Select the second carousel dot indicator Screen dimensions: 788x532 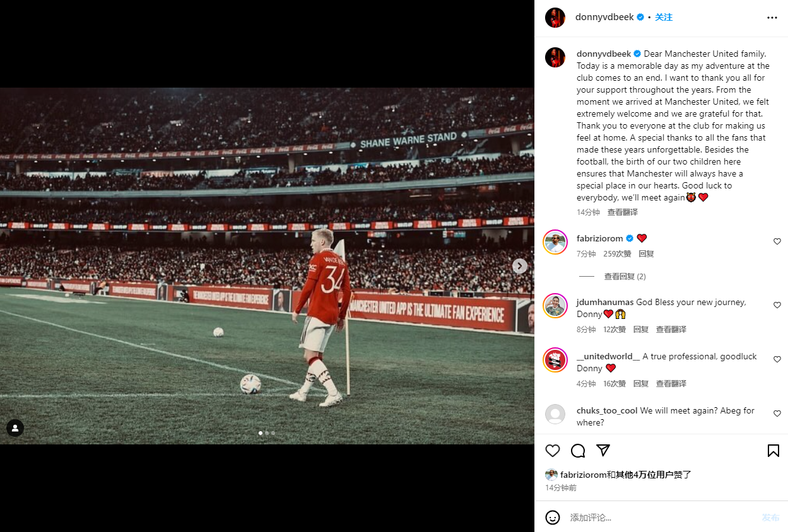coord(267,433)
